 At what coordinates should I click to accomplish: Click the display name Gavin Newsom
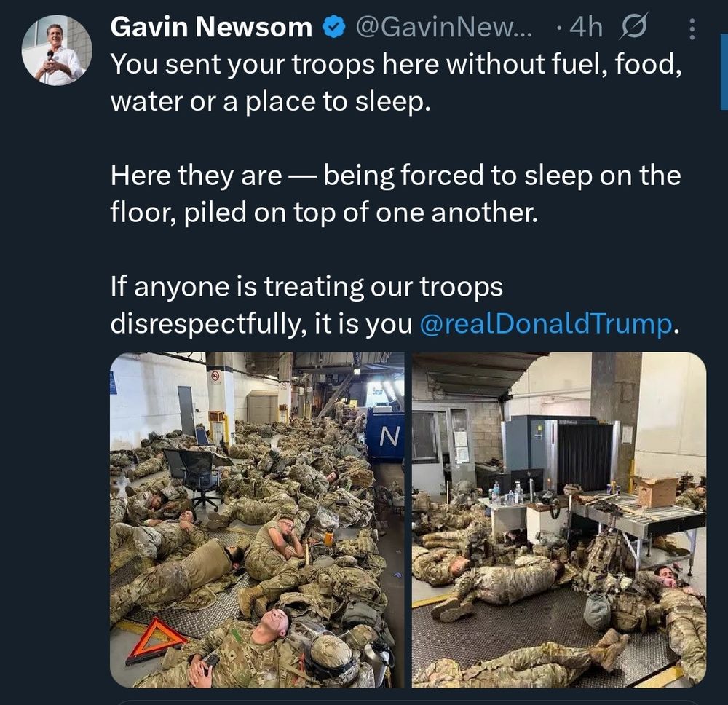[x=211, y=27]
